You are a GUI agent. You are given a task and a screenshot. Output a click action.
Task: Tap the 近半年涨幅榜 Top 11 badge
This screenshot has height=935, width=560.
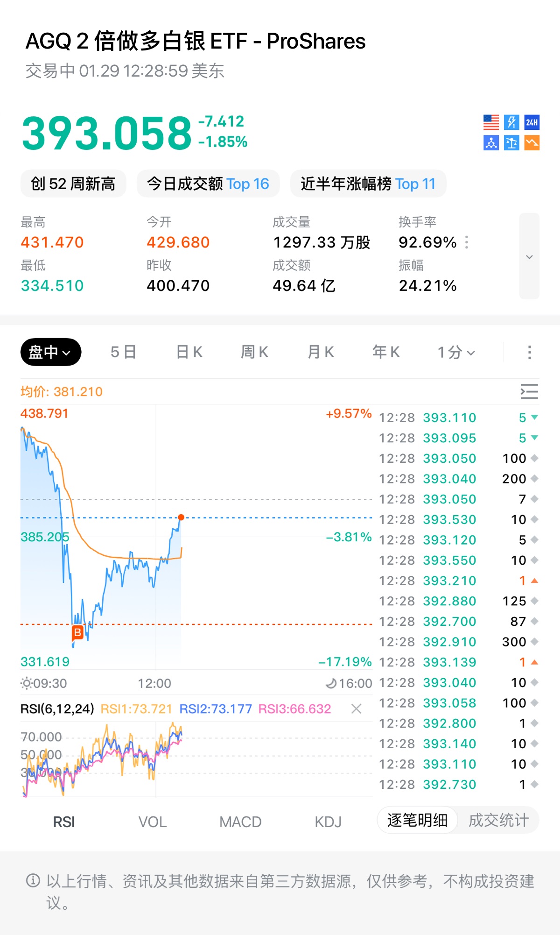click(368, 184)
